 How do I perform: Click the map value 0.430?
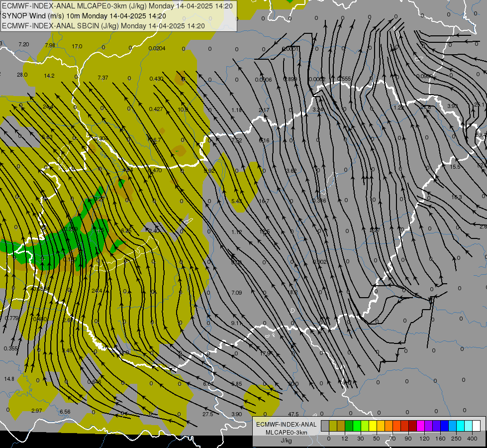[156, 79]
